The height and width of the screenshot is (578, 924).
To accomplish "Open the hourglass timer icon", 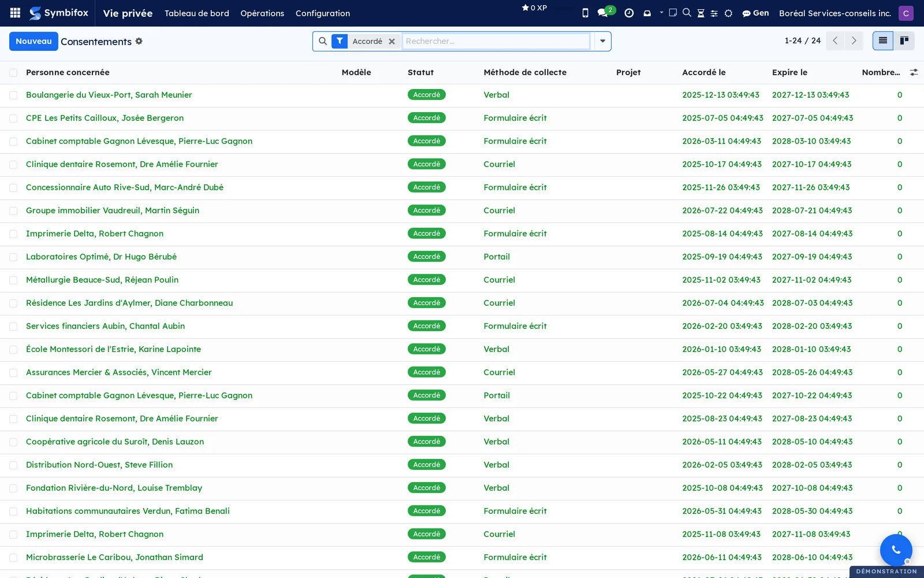I will 701,13.
